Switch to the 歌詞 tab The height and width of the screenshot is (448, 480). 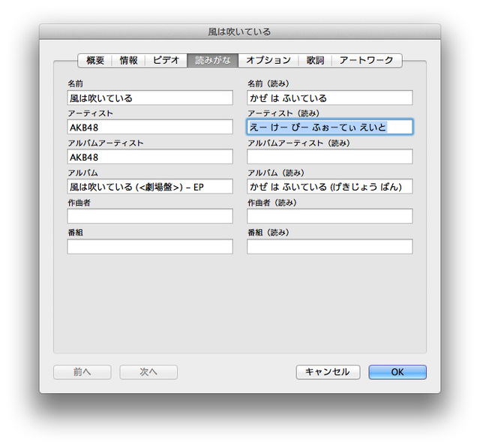tap(315, 60)
